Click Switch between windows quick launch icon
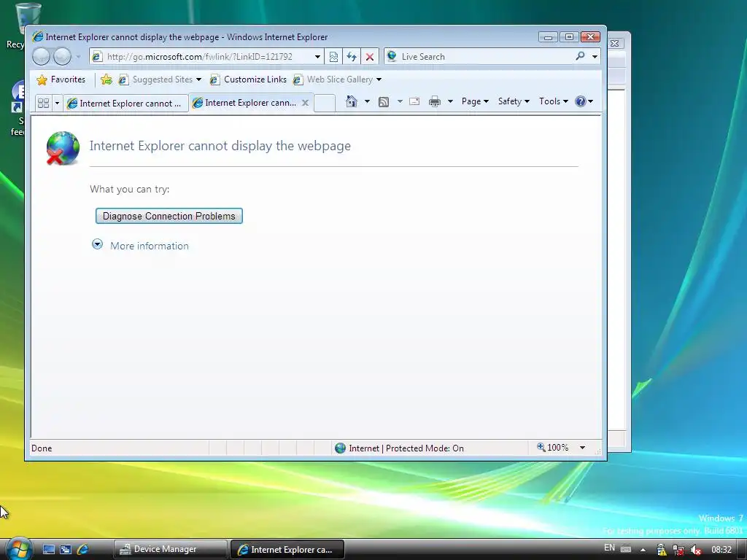The height and width of the screenshot is (560, 747). tap(66, 549)
